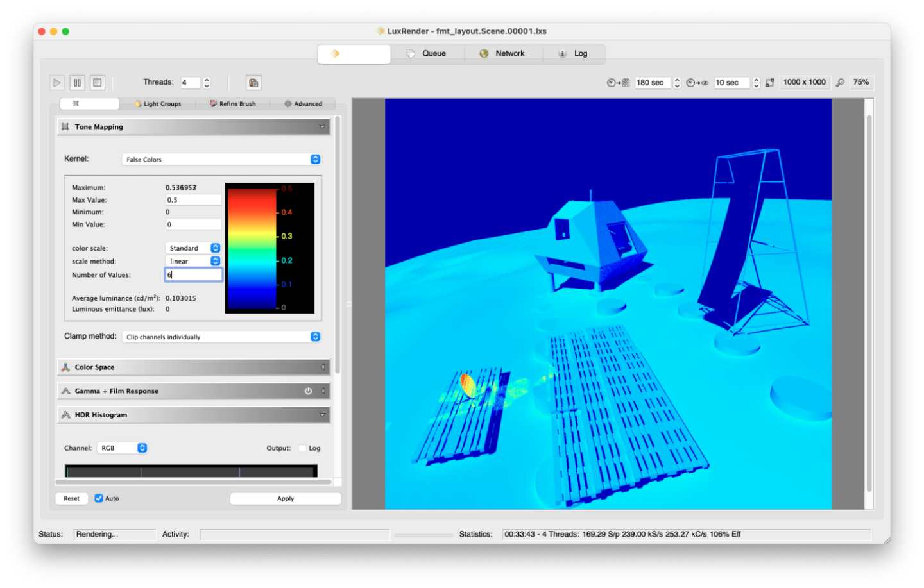Click the Color Space header icon
The height and width of the screenshot is (588, 924).
(x=65, y=367)
